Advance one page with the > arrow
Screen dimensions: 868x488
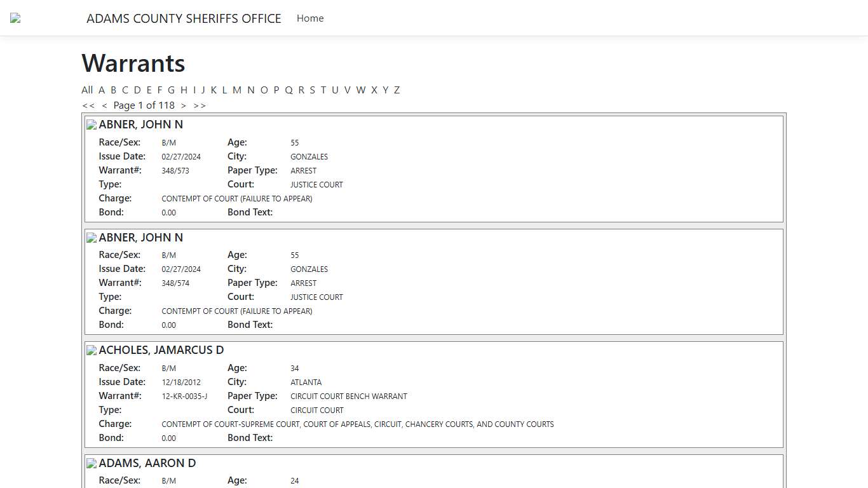point(184,105)
